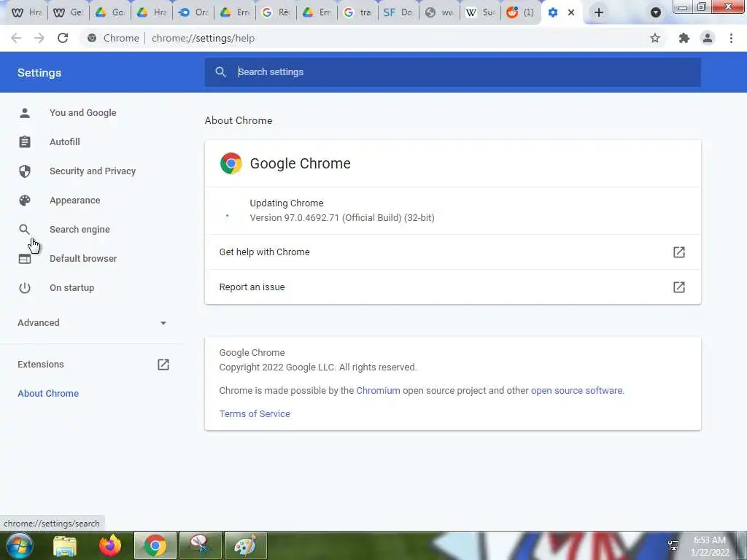Open the Autofill settings section

(x=65, y=142)
